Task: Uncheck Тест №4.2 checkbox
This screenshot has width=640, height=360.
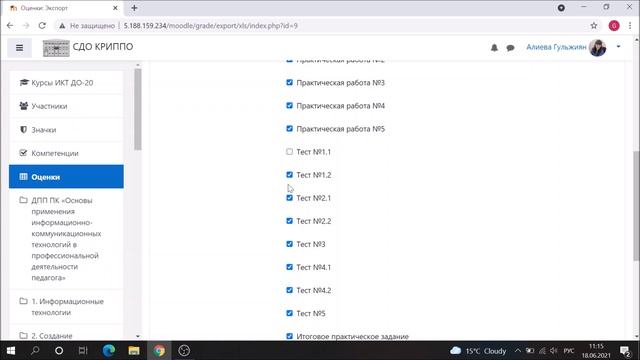Action: [289, 290]
